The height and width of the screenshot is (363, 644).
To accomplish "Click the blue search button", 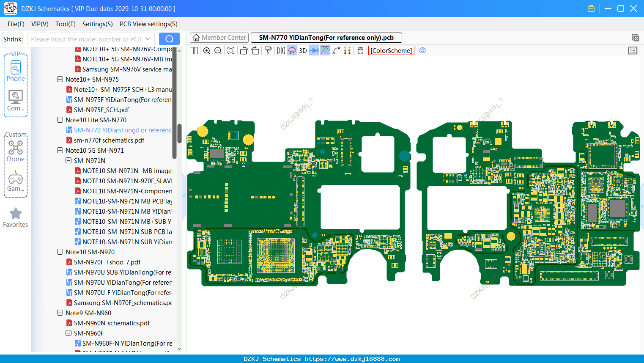I will tap(169, 39).
